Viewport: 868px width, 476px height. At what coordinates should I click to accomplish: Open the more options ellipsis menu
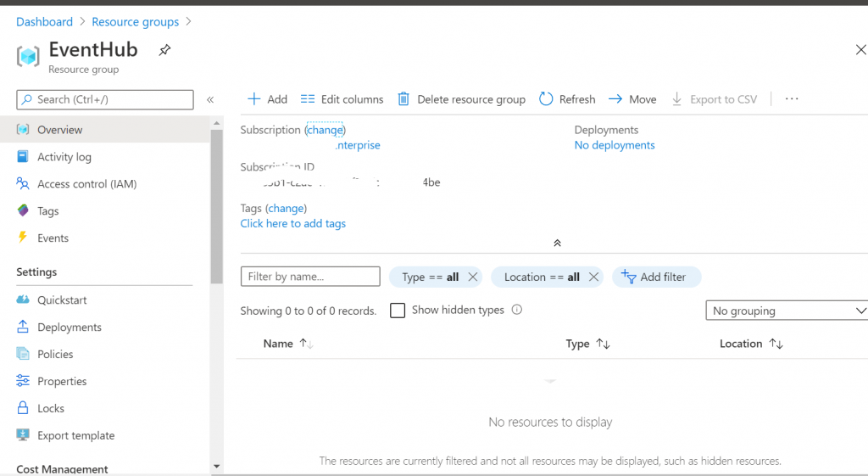coord(792,98)
